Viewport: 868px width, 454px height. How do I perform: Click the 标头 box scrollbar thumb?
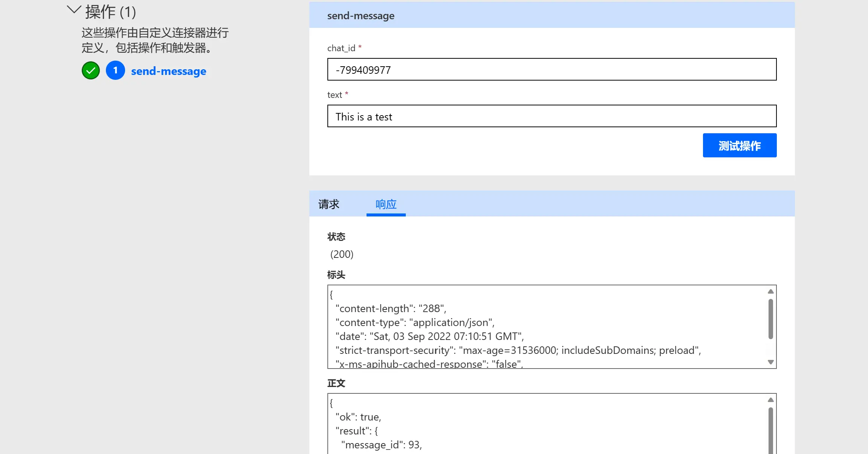(770, 319)
